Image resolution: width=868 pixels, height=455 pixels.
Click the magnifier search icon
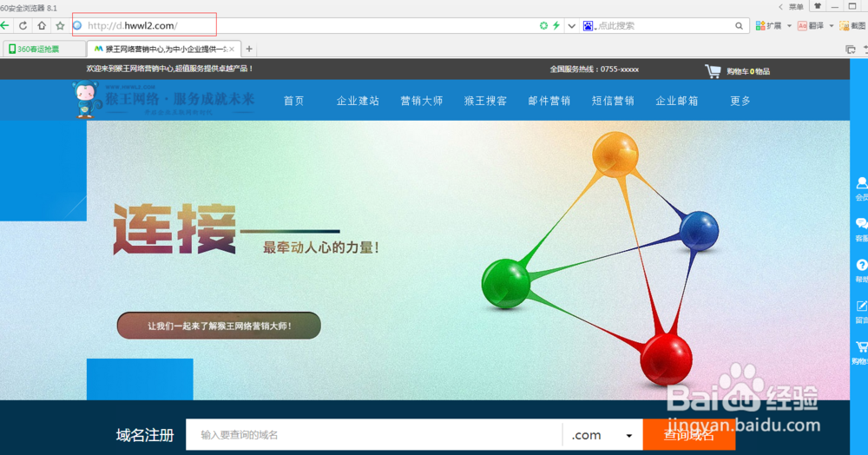tap(739, 25)
